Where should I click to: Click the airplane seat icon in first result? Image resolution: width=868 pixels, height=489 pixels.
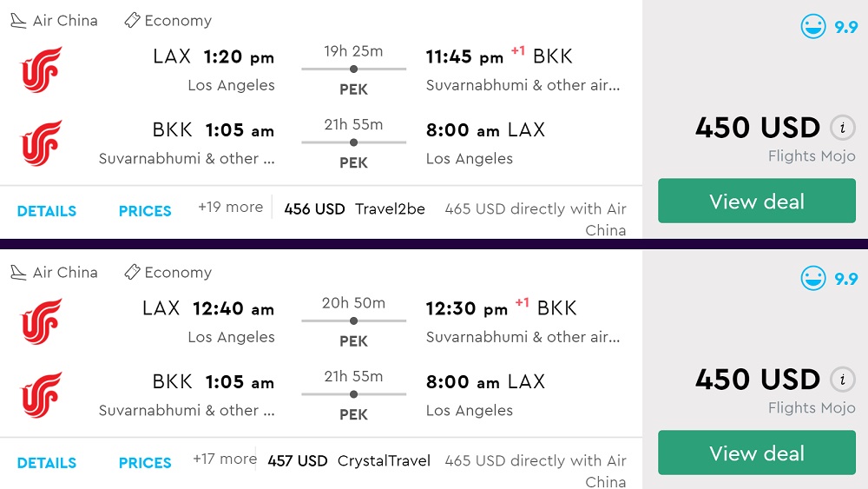(18, 21)
